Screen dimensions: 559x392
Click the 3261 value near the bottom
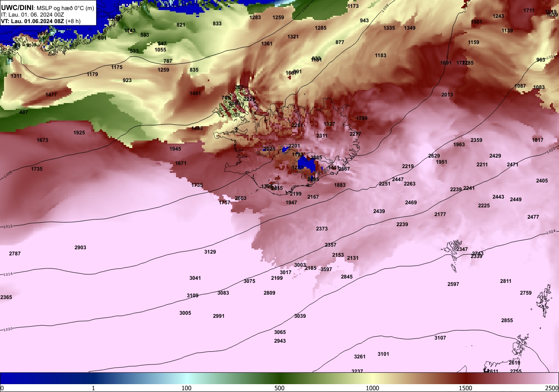[359, 357]
